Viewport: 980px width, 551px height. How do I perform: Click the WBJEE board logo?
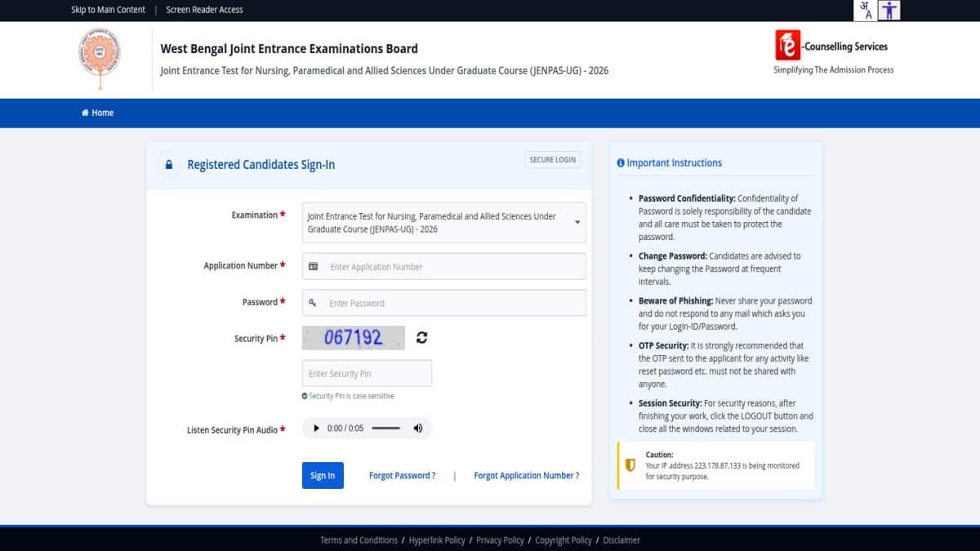[98, 60]
